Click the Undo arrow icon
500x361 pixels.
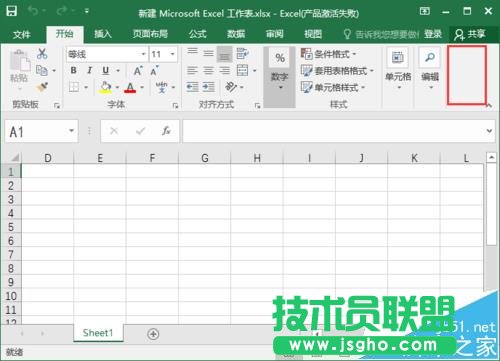click(33, 11)
